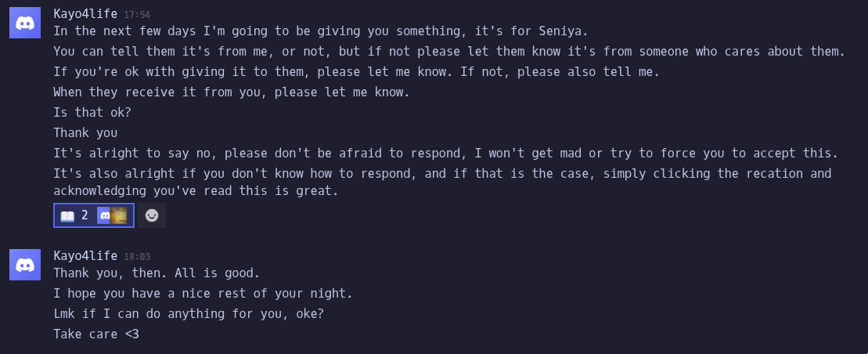Click the Discord logo reactor avatar in reaction pill

click(x=104, y=215)
